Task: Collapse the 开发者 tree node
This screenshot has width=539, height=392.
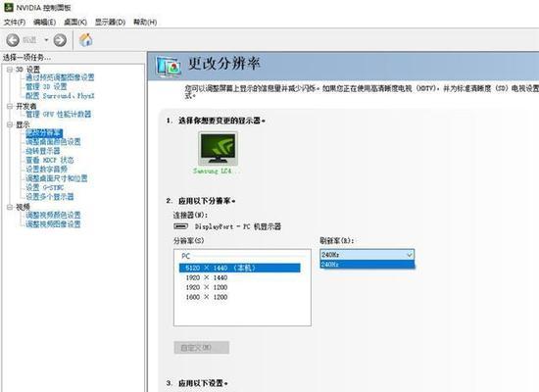Action: (10, 106)
